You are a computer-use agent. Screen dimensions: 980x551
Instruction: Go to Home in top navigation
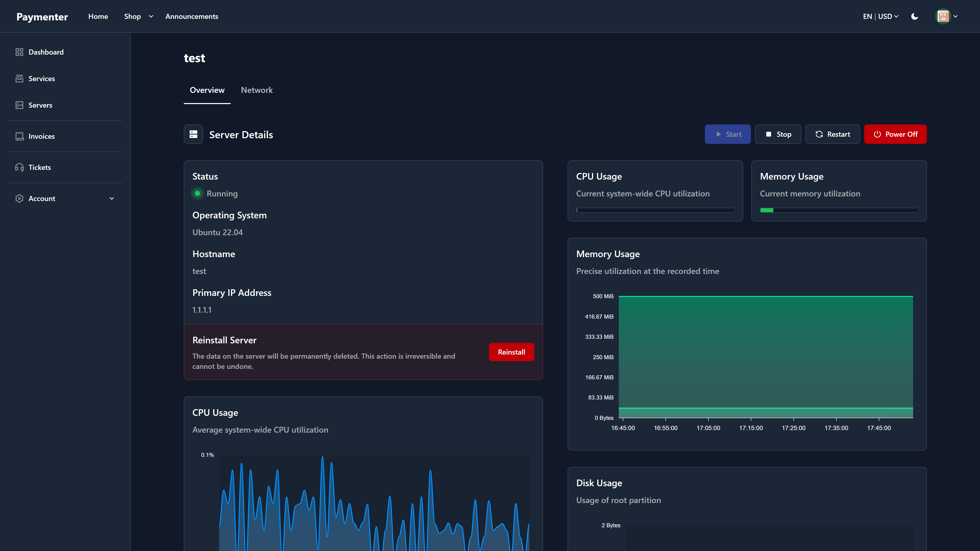coord(98,16)
